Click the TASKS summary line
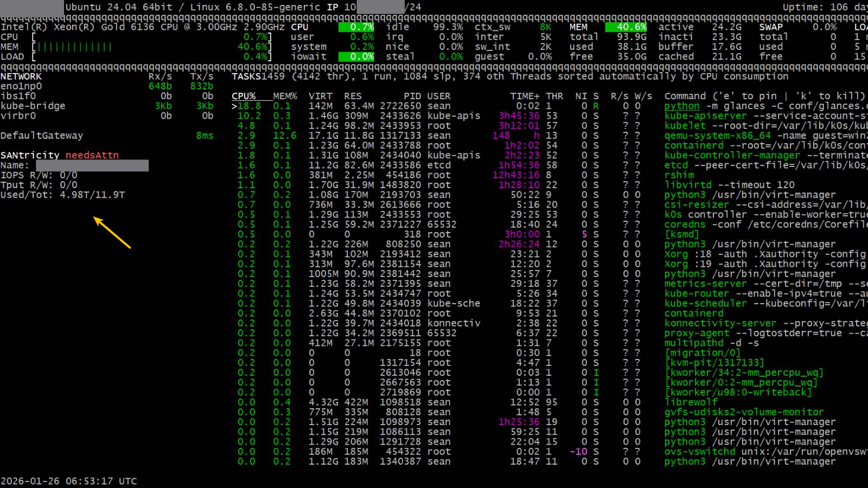The width and height of the screenshot is (868, 488). [x=510, y=76]
